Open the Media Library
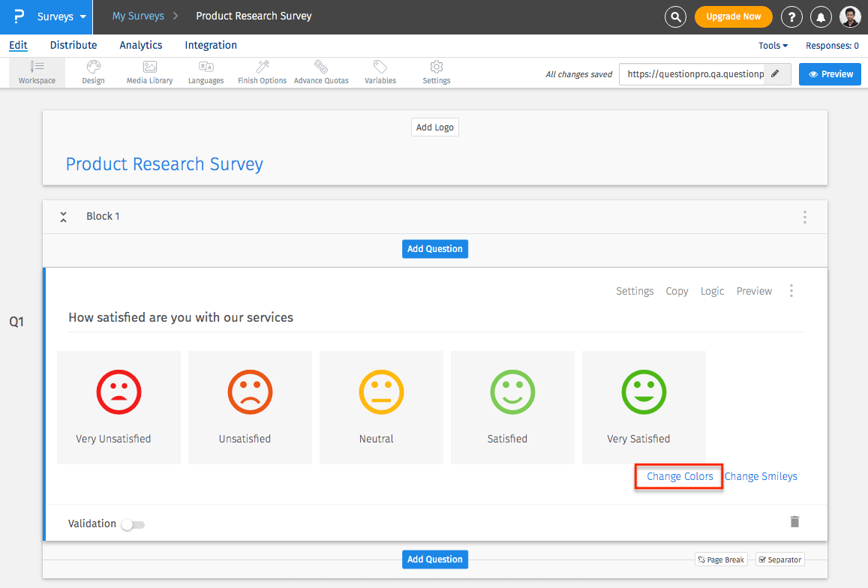The image size is (868, 588). tap(149, 72)
